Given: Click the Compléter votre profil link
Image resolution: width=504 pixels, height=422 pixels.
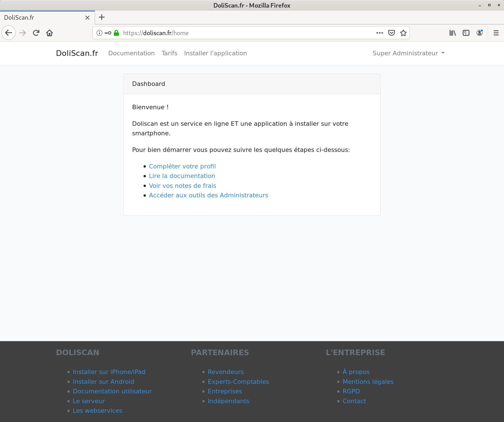Looking at the screenshot, I should coord(182,166).
